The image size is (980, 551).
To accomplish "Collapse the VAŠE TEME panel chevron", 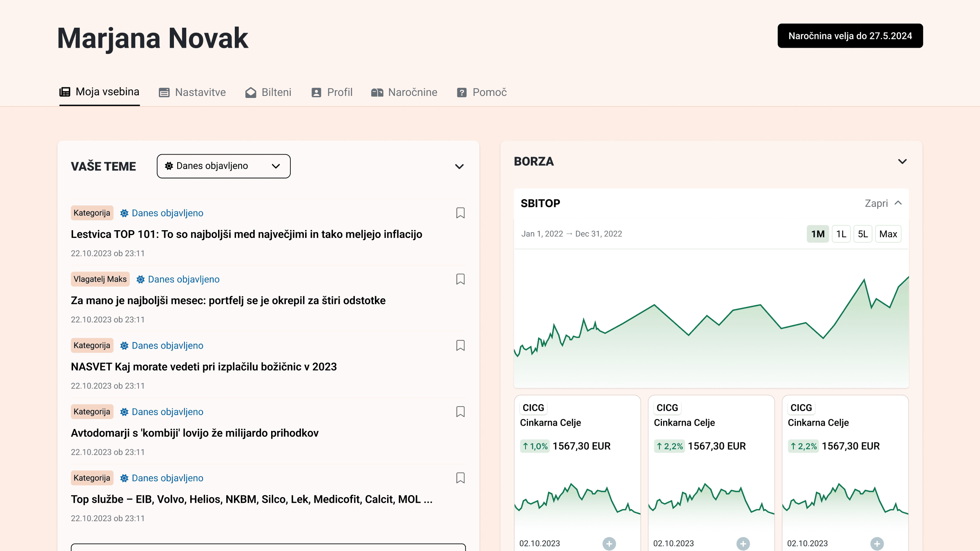I will (x=459, y=167).
